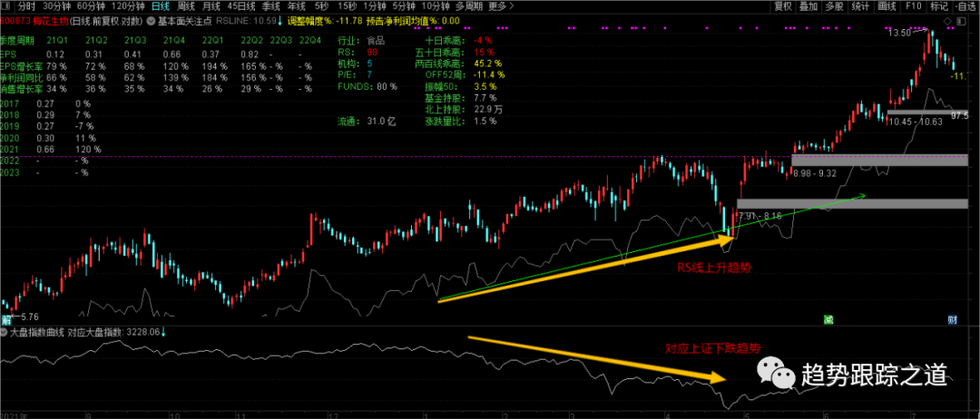980x419 pixels.
Task: Open the 多周期 multi-period menu
Action: 468,6
